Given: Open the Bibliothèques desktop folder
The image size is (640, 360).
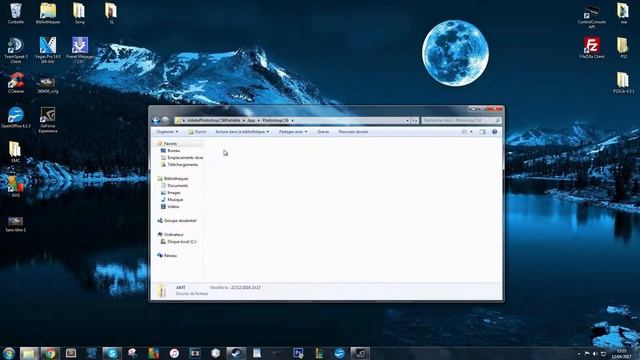Looking at the screenshot, I should point(48,13).
